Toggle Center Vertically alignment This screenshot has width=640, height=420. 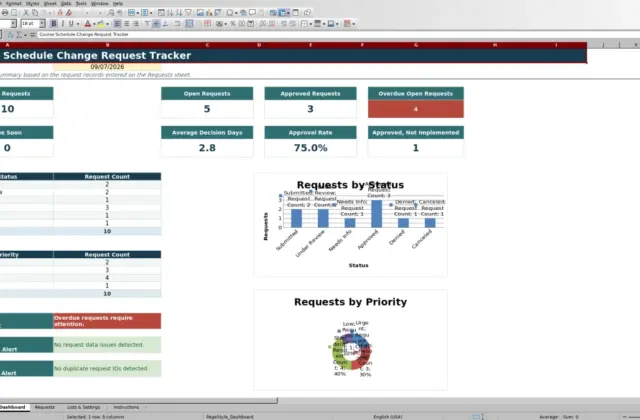[x=156, y=24]
